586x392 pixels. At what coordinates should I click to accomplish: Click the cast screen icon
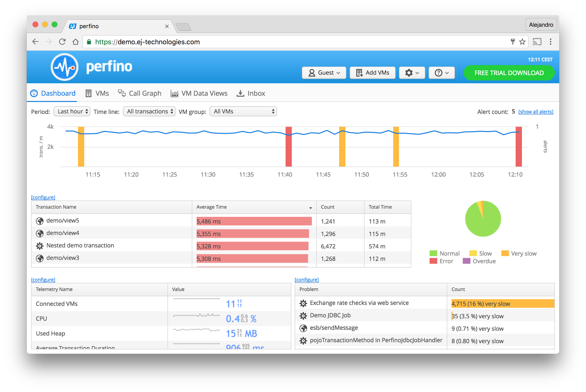click(x=537, y=42)
